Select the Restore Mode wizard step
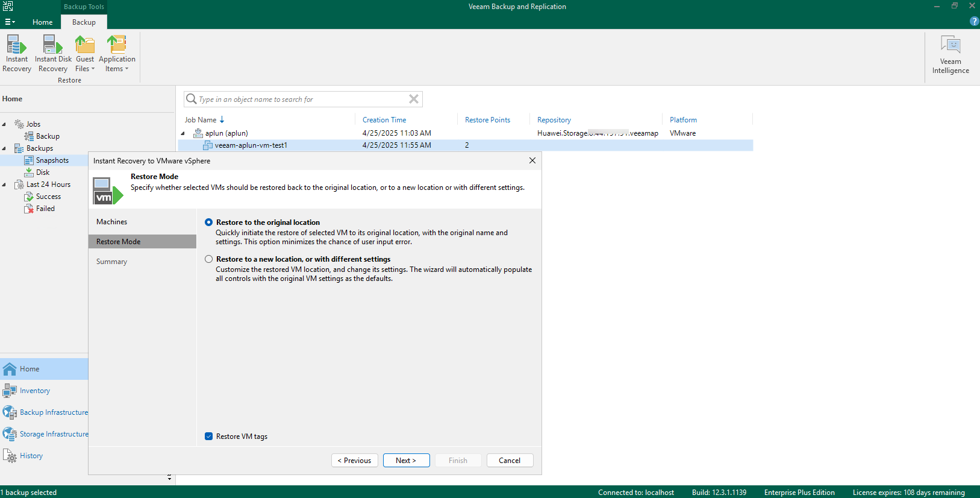 pyautogui.click(x=142, y=242)
